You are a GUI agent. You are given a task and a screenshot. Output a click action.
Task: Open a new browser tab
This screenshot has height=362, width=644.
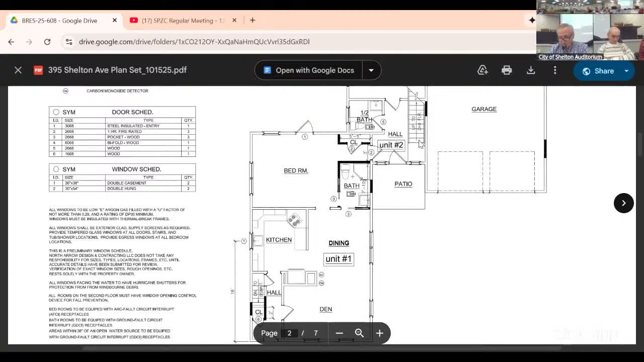[253, 20]
